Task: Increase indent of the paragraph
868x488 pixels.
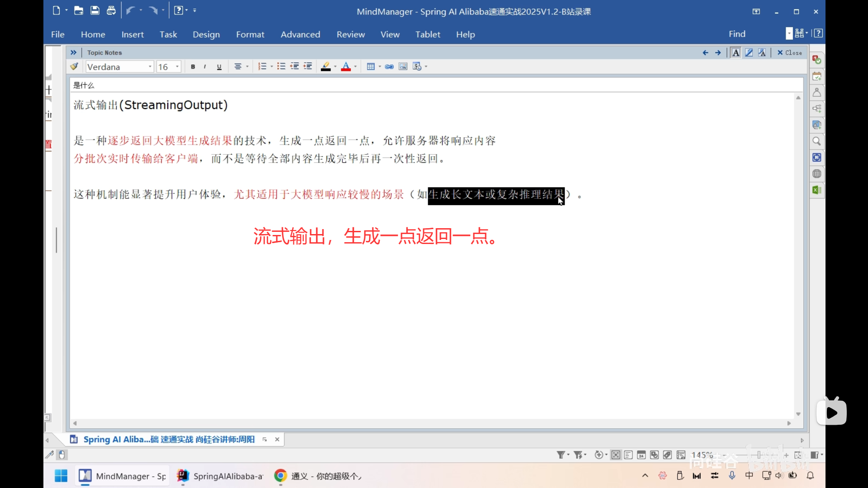Action: click(x=308, y=66)
